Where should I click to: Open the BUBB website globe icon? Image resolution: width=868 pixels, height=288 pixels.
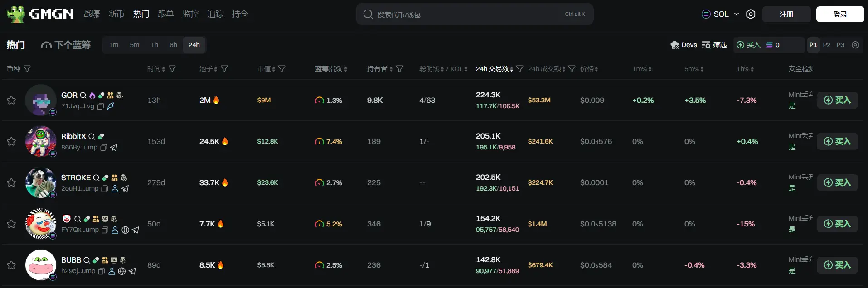(x=122, y=271)
